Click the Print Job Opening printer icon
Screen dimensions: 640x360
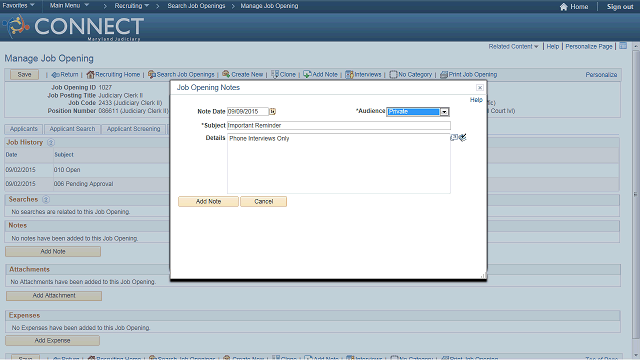(444, 75)
